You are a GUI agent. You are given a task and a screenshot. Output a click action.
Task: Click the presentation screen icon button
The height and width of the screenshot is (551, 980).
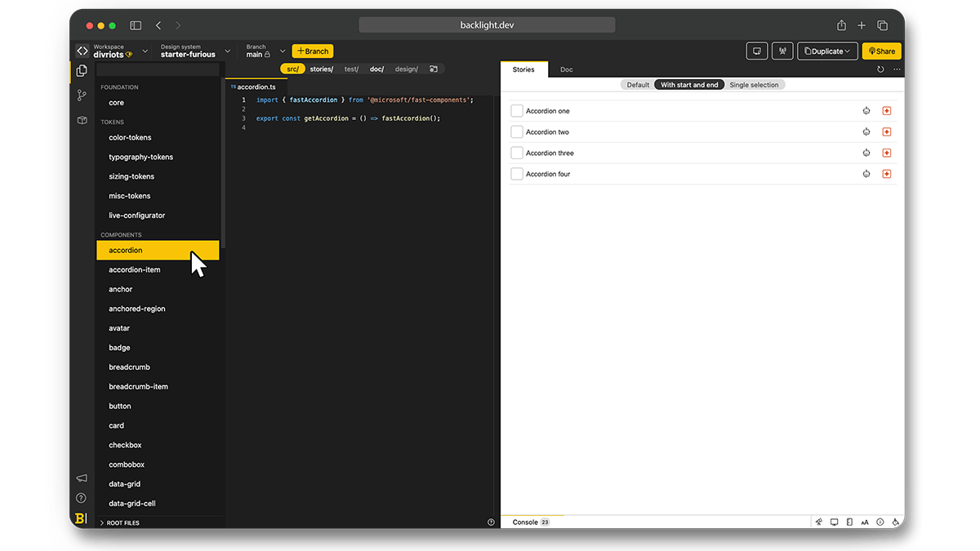(757, 51)
